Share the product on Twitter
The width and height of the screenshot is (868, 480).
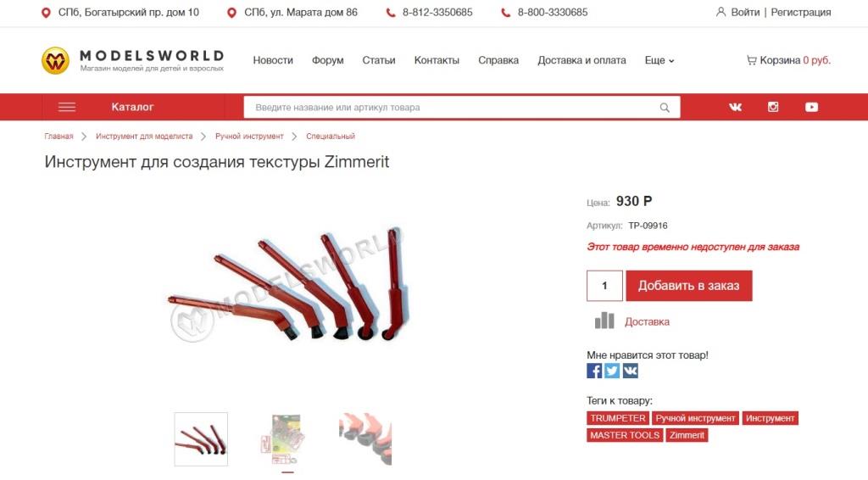(612, 371)
